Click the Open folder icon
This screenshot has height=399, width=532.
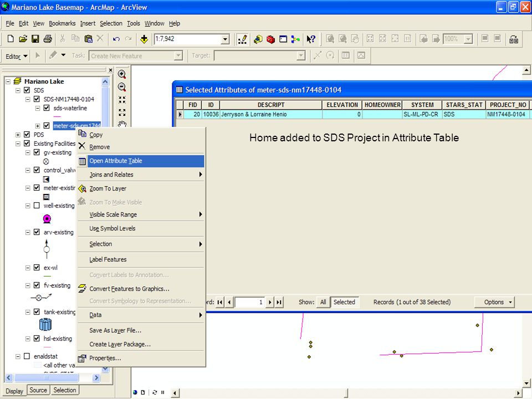tap(23, 39)
